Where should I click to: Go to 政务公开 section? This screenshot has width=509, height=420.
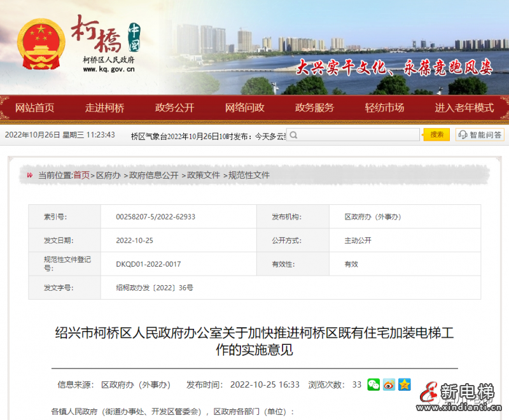point(174,108)
